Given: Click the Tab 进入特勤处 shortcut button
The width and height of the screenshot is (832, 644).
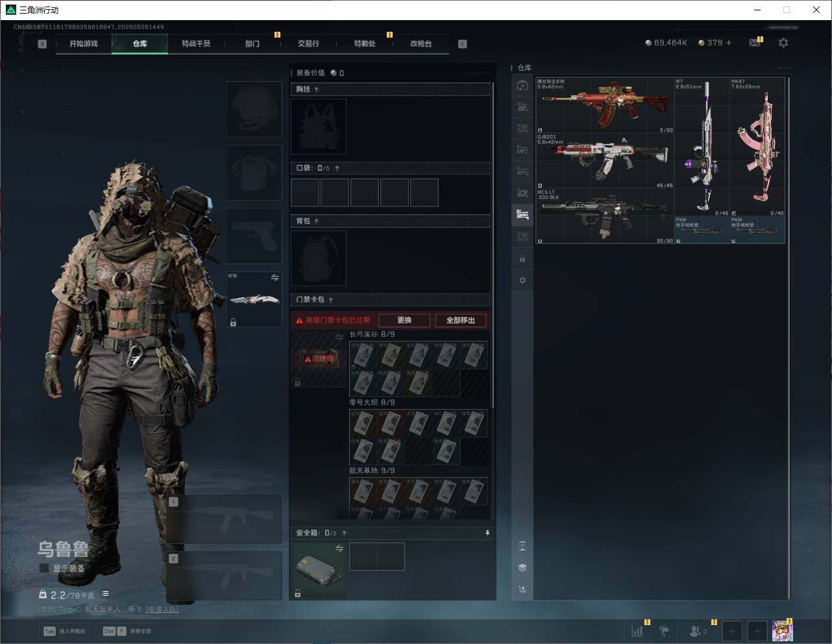Looking at the screenshot, I should (x=65, y=631).
